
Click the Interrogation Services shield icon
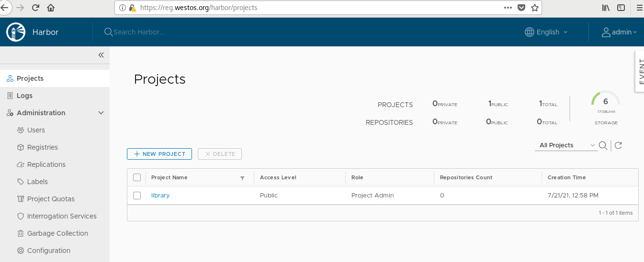[21, 216]
